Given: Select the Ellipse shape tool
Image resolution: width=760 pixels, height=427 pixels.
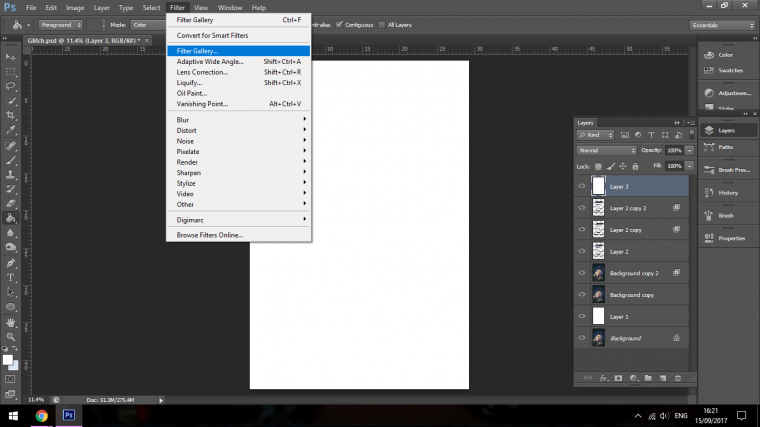Looking at the screenshot, I should coord(10,307).
